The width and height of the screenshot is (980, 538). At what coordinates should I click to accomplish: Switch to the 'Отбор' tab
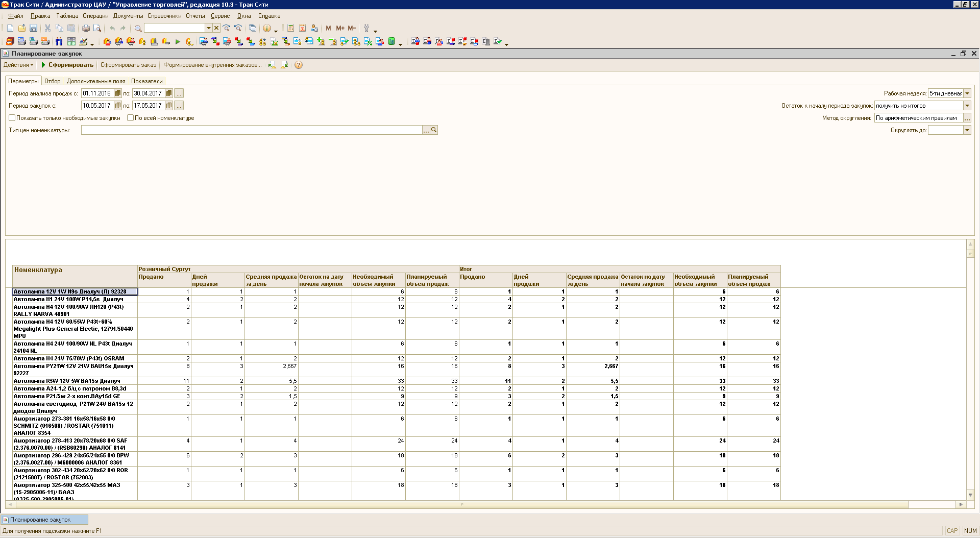pyautogui.click(x=52, y=81)
